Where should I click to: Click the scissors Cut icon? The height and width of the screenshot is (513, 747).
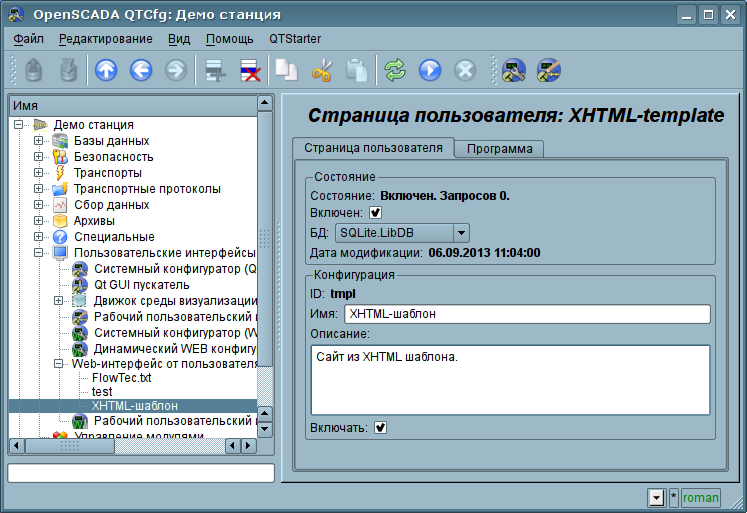tap(321, 70)
